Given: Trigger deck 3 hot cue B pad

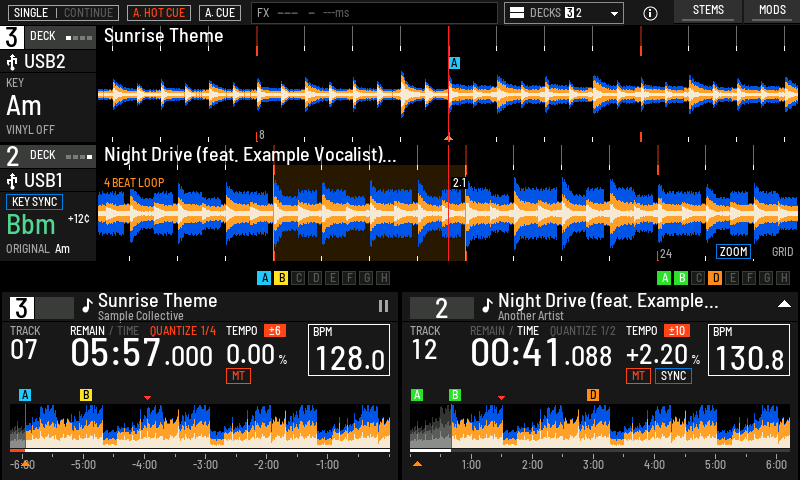Looking at the screenshot, I should pyautogui.click(x=281, y=278).
